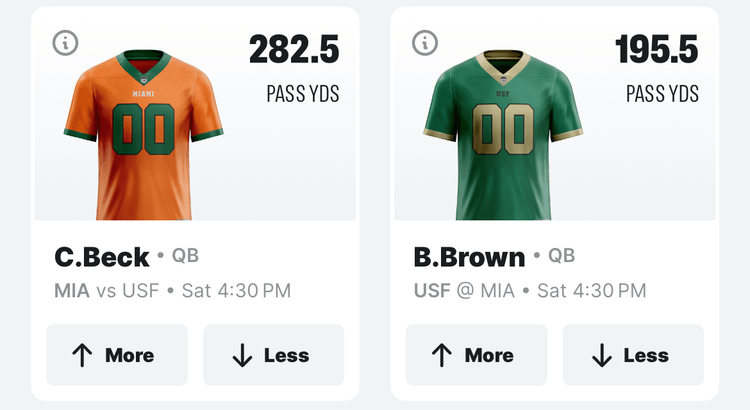
Task: Click QB position next to C.Beck
Action: click(185, 256)
